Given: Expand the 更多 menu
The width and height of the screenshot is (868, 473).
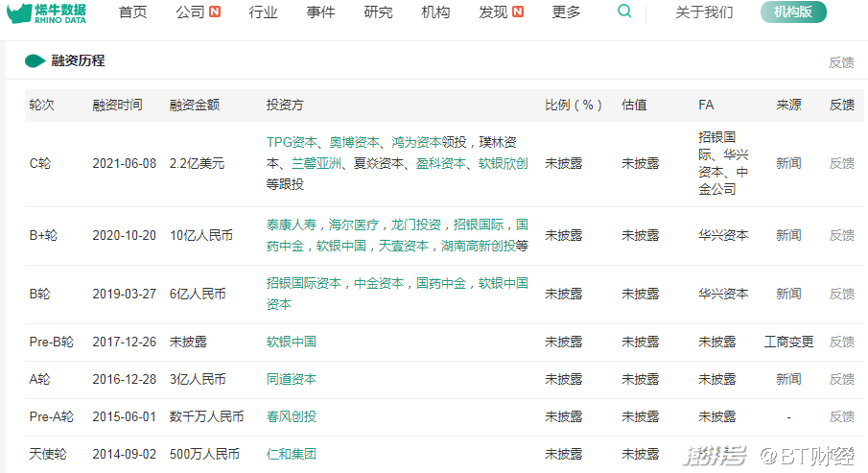Looking at the screenshot, I should pyautogui.click(x=566, y=12).
